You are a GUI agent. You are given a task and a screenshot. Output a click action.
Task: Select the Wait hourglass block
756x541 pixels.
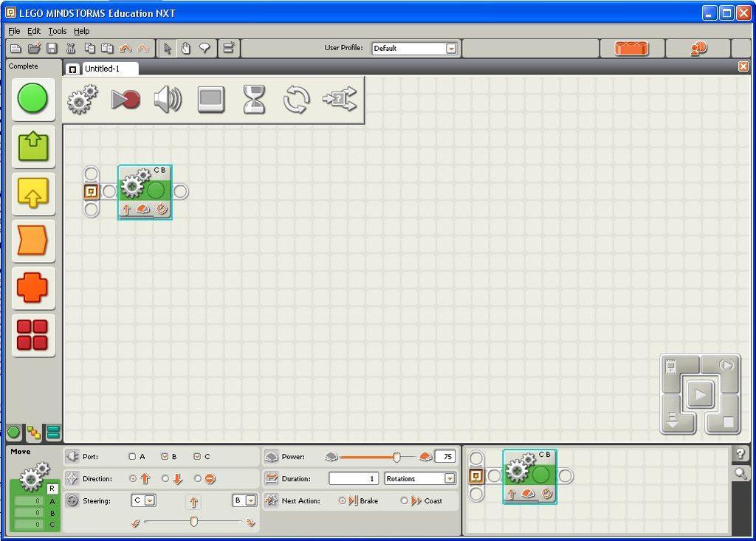coord(254,100)
